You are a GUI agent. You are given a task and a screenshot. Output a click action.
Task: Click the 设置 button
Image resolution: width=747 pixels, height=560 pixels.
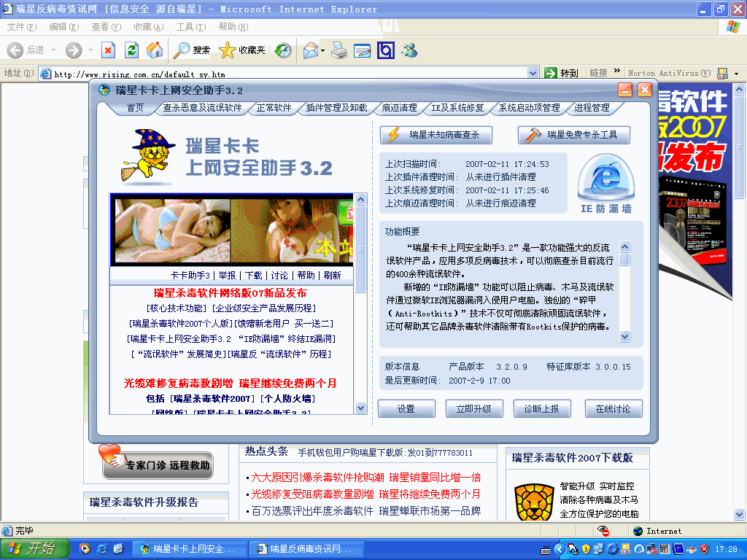(406, 409)
